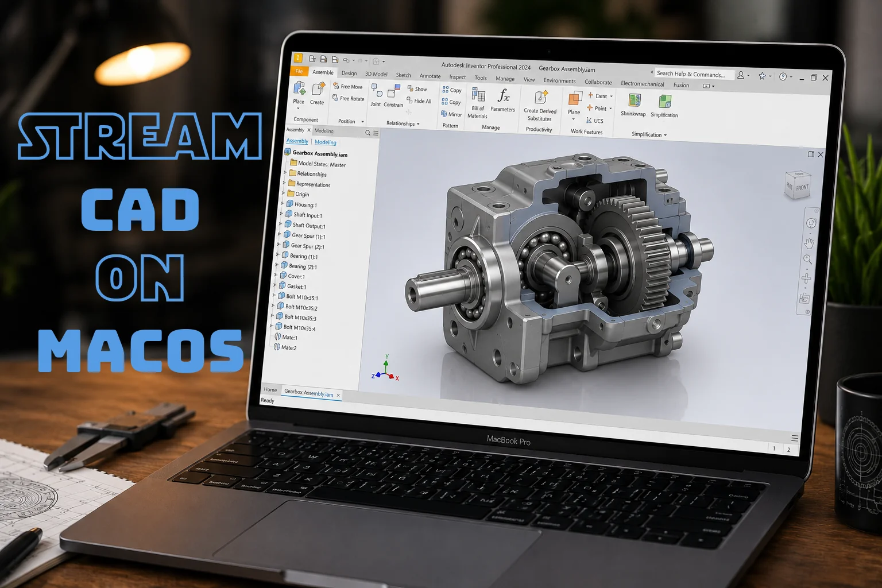Click the Modeling link in browser
This screenshot has width=882, height=588.
click(326, 142)
